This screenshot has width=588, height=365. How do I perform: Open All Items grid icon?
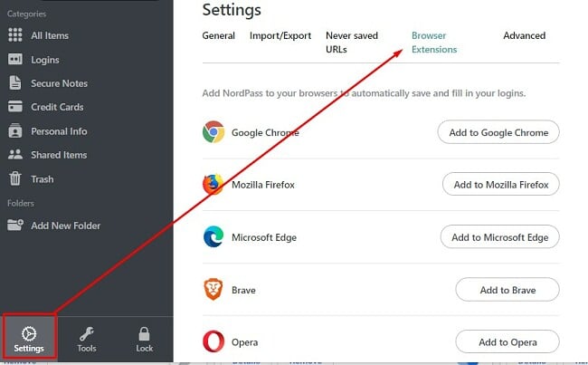coord(15,35)
